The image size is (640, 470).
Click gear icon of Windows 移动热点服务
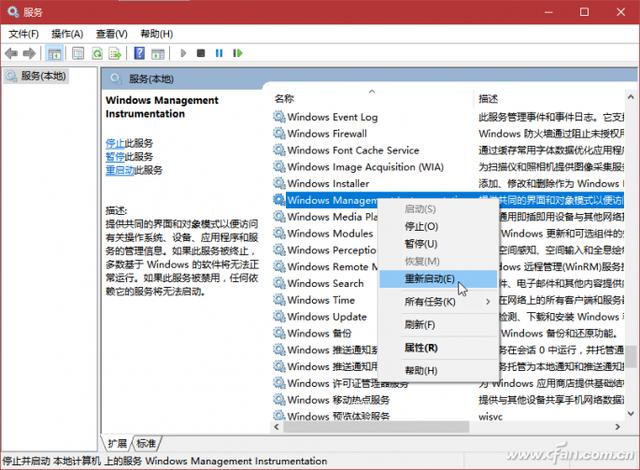(x=279, y=400)
